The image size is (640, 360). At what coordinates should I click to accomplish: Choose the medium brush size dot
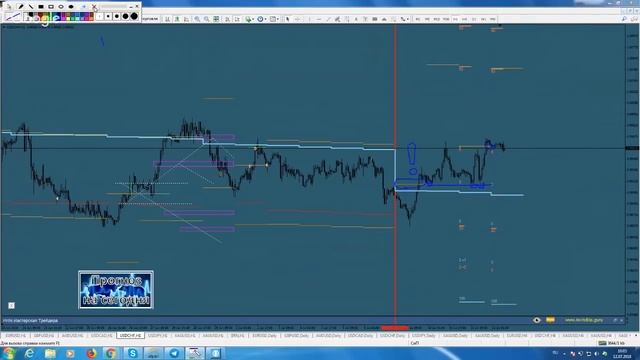coord(117,16)
